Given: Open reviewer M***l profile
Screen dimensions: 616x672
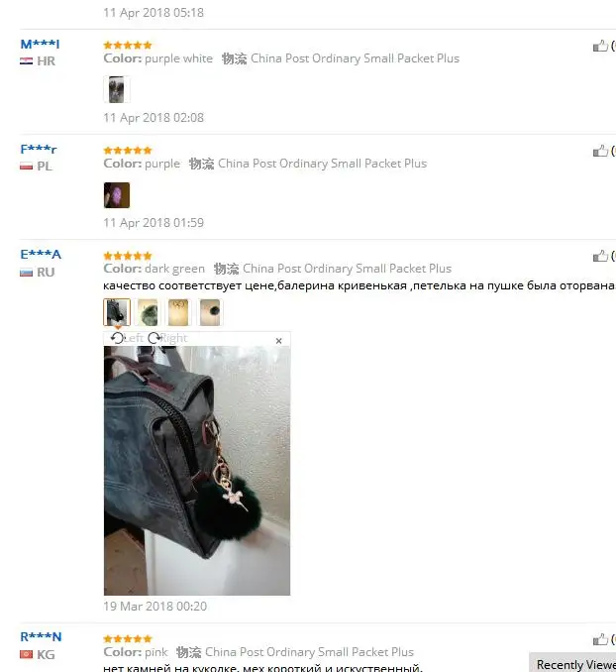Looking at the screenshot, I should click(40, 44).
